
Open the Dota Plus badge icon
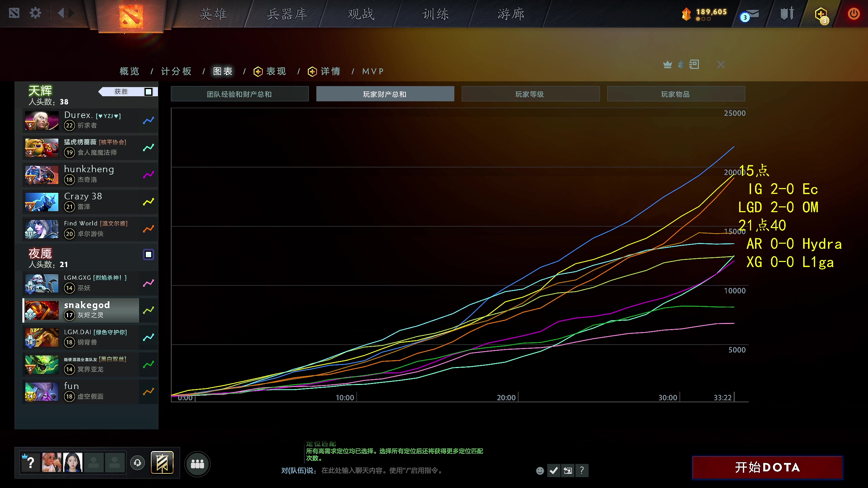pos(822,15)
